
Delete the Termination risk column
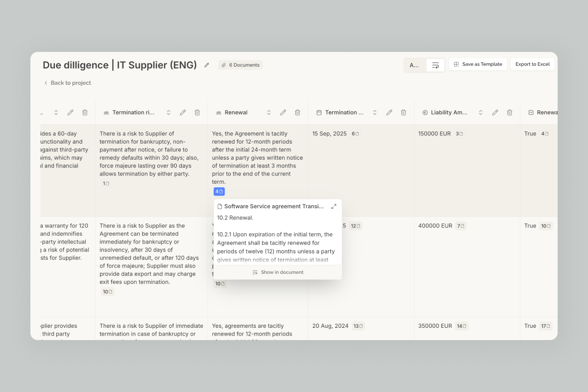[197, 113]
